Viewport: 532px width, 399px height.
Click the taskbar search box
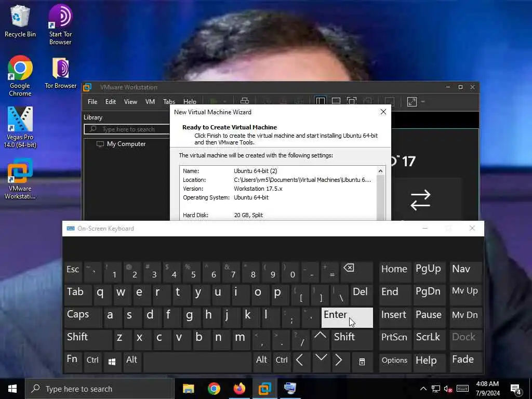tap(100, 389)
